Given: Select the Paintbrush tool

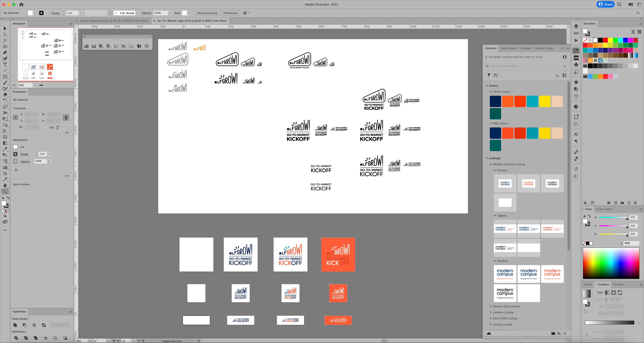Looking at the screenshot, I should pyautogui.click(x=5, y=83).
